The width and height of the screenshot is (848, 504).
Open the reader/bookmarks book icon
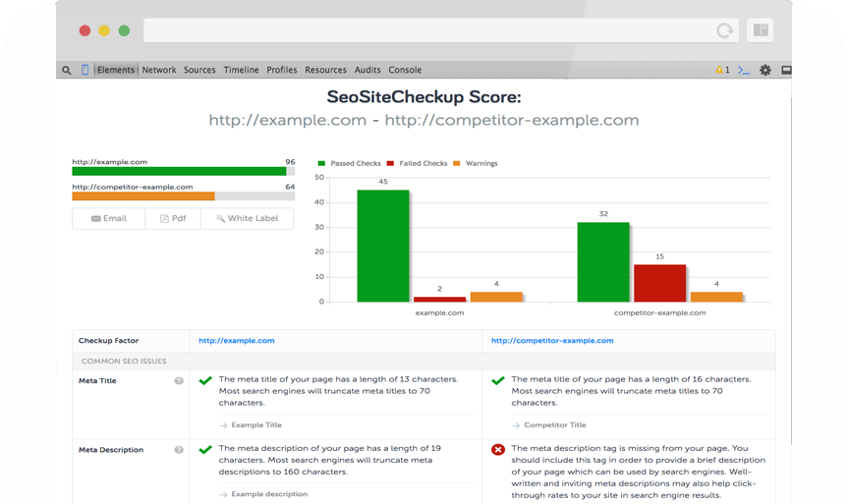click(761, 30)
